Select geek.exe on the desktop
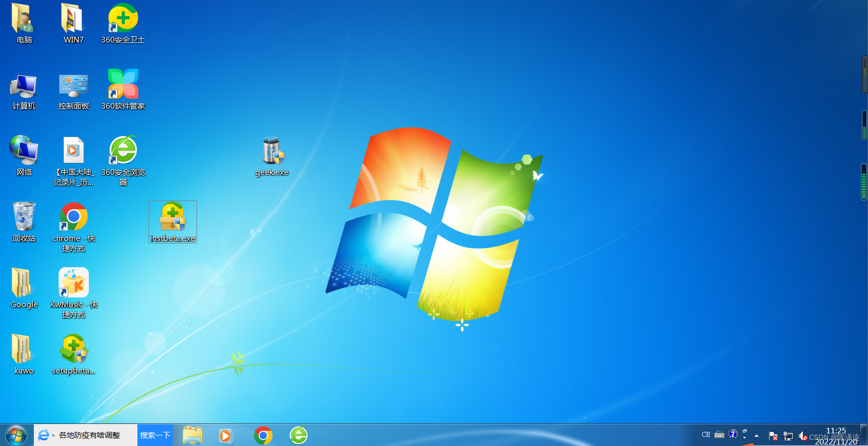This screenshot has width=868, height=446. coord(272,157)
